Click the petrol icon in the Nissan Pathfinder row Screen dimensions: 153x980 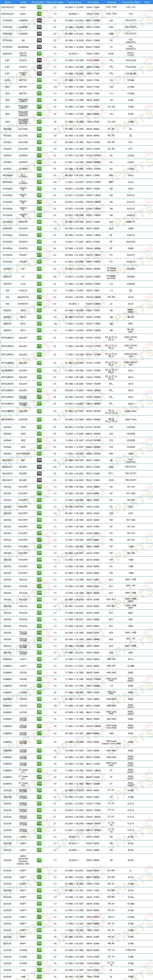coord(39,453)
